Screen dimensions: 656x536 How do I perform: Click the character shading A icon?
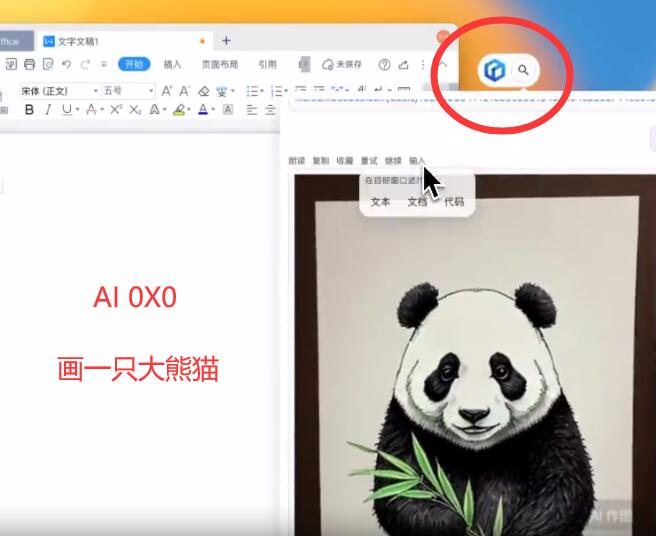[x=228, y=110]
